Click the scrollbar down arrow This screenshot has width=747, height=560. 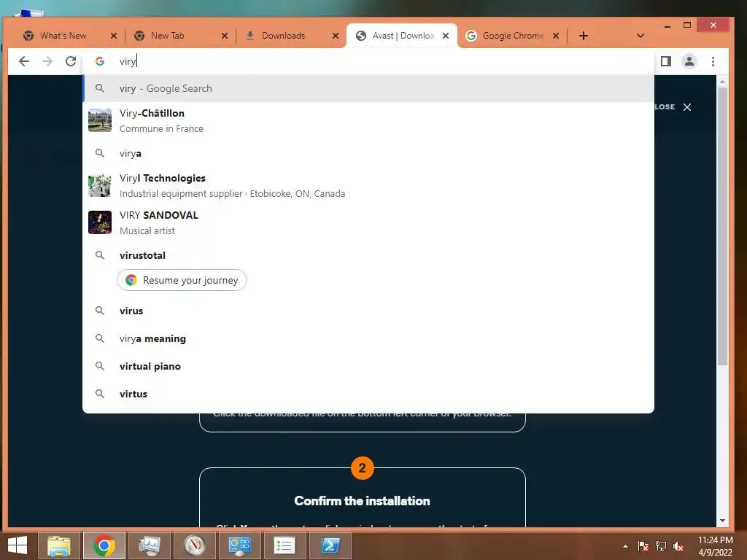pos(722,521)
